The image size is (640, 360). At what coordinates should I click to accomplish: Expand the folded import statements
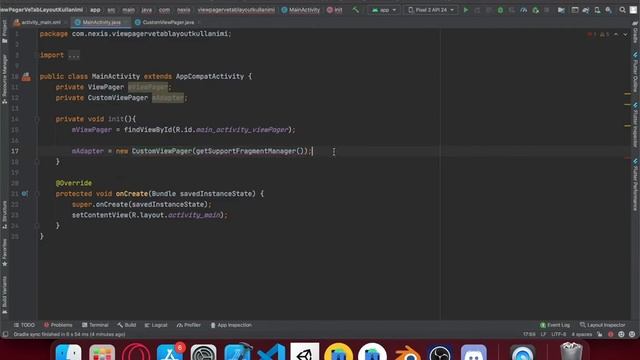[x=74, y=55]
